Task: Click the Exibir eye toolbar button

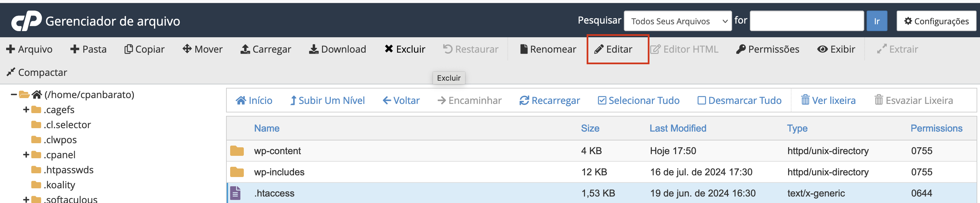Action: tap(836, 49)
